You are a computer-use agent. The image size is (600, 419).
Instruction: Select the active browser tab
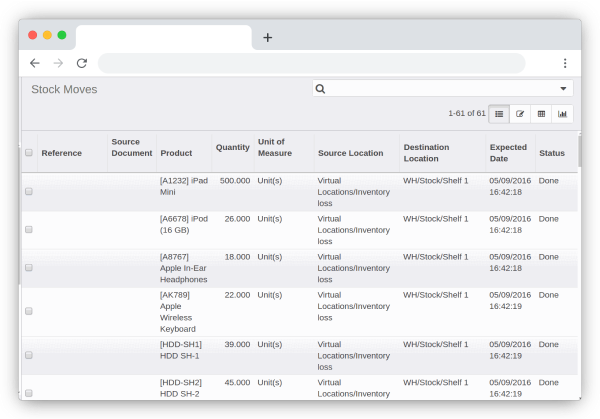164,38
